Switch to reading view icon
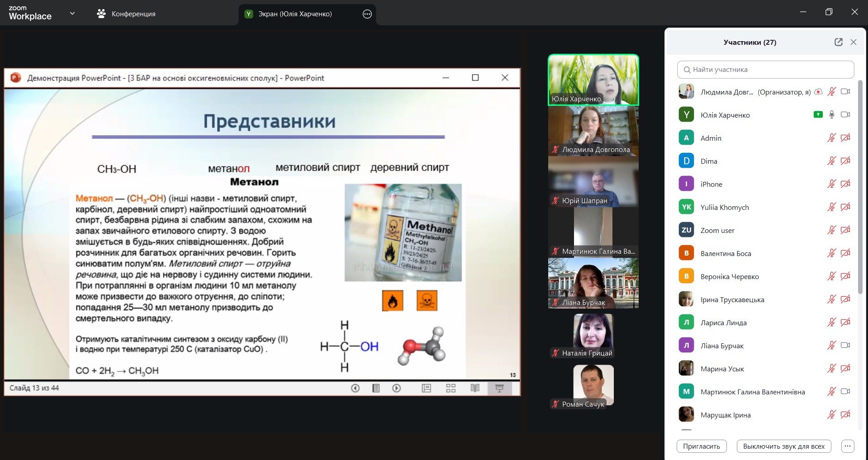868x460 pixels. tap(475, 388)
